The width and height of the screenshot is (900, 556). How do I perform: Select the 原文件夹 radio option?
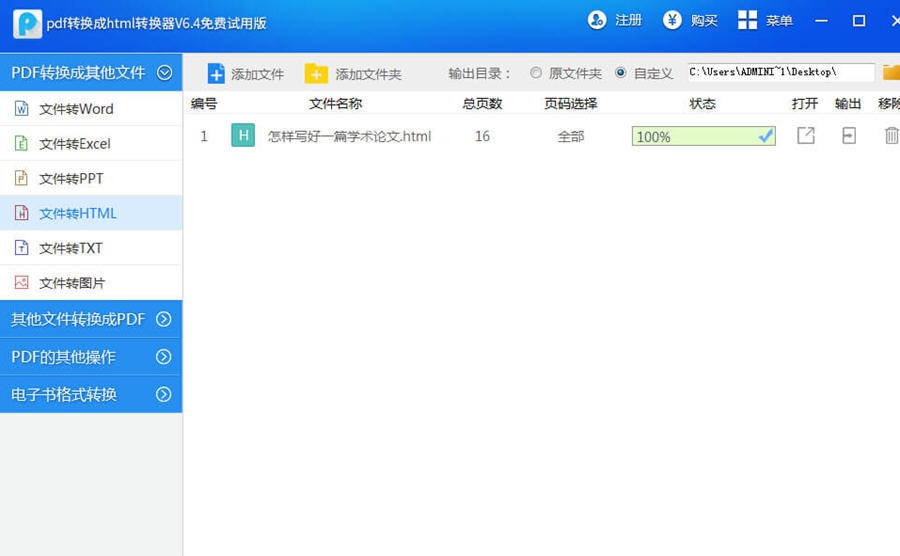536,73
